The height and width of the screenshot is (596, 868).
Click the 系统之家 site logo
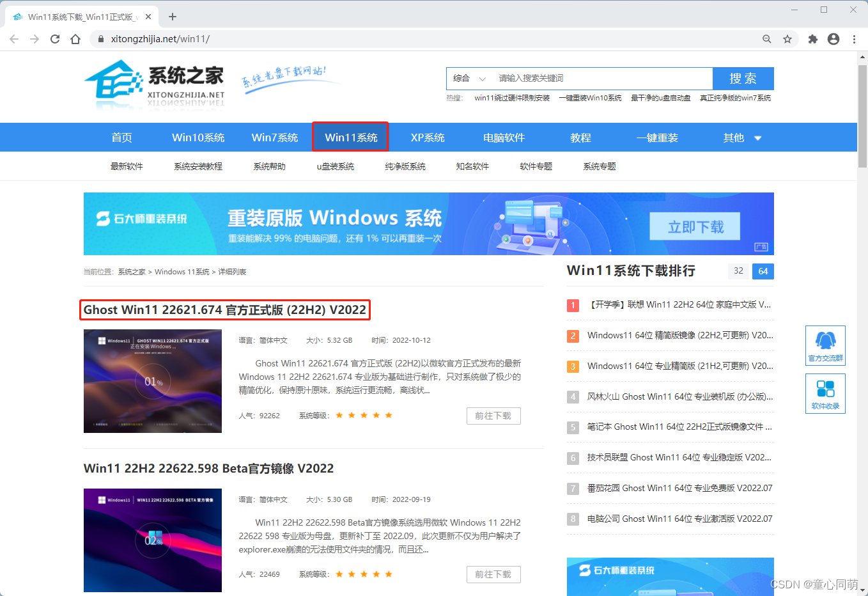click(153, 85)
